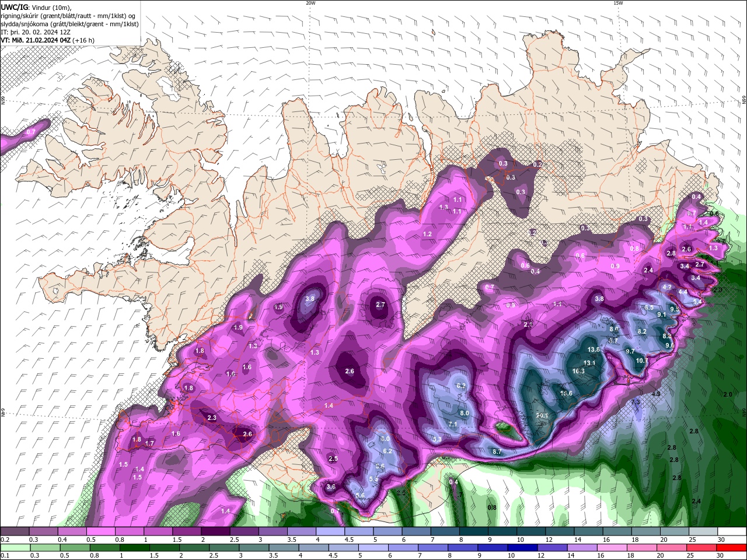The height and width of the screenshot is (560, 747).
Task: Click the 13.8 precipitation value on the map
Action: tap(594, 349)
